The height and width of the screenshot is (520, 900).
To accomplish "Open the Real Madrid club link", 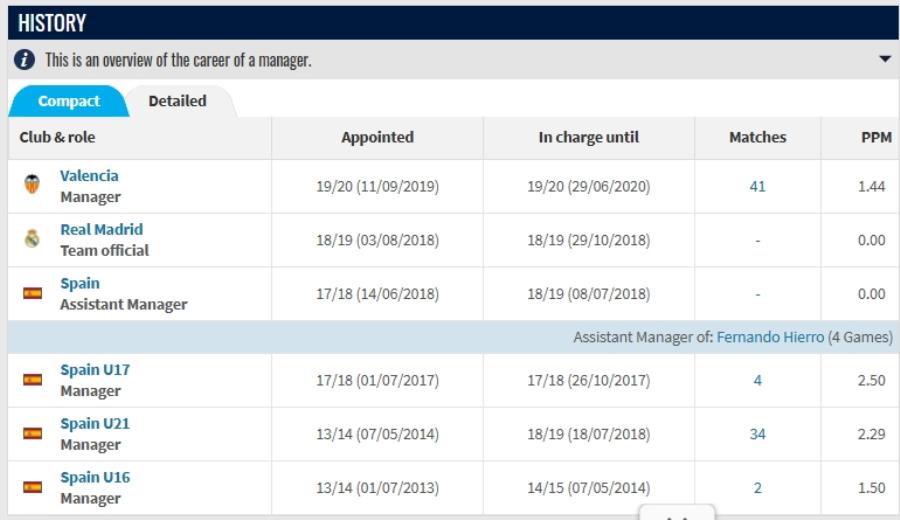I will [x=101, y=230].
